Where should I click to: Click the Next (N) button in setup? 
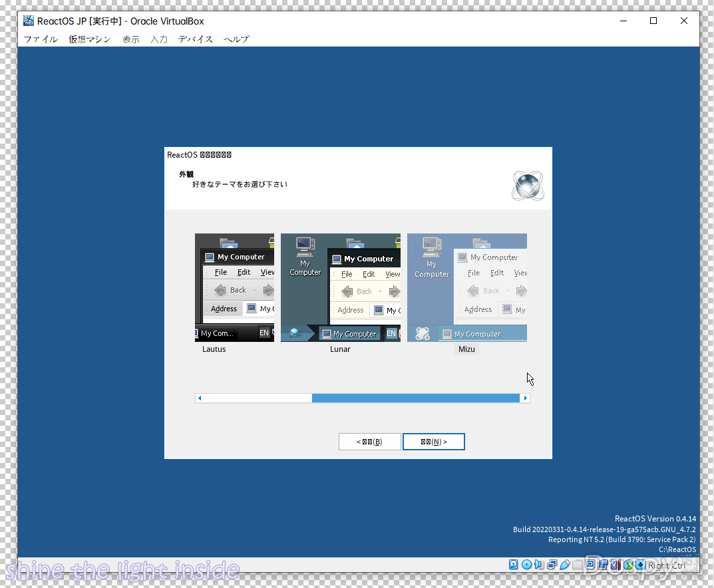(x=434, y=442)
